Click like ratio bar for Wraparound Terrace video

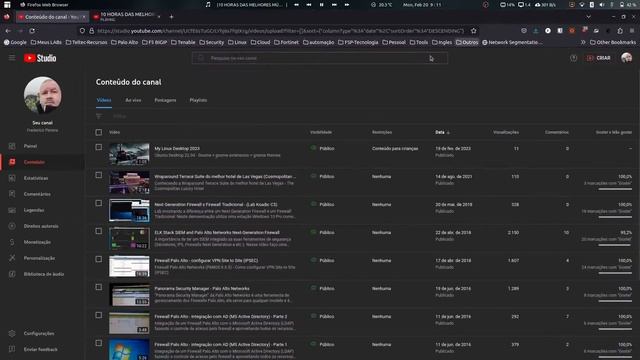(x=615, y=189)
